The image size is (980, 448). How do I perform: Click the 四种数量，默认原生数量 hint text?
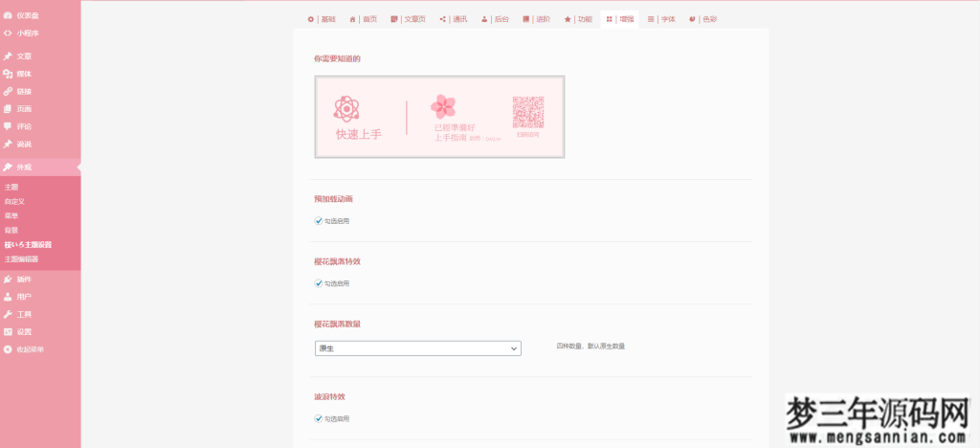point(590,346)
